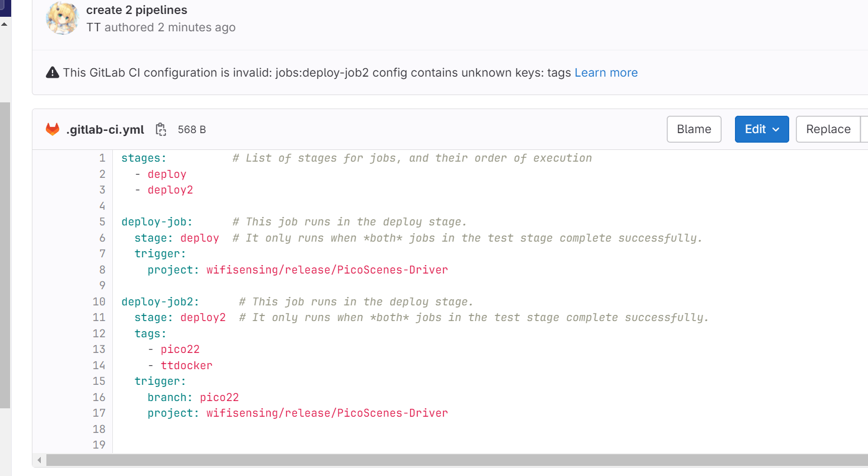Click the Replace button

(x=829, y=129)
